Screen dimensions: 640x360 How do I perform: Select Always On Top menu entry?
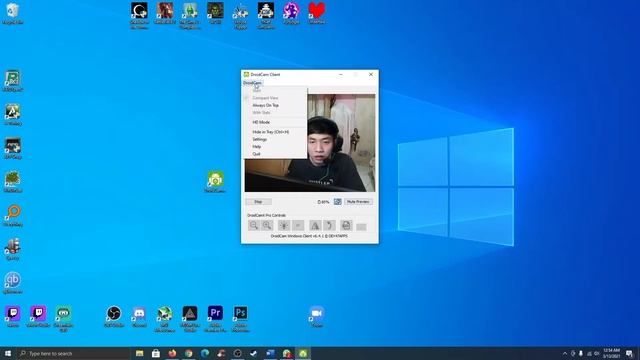[x=265, y=105]
